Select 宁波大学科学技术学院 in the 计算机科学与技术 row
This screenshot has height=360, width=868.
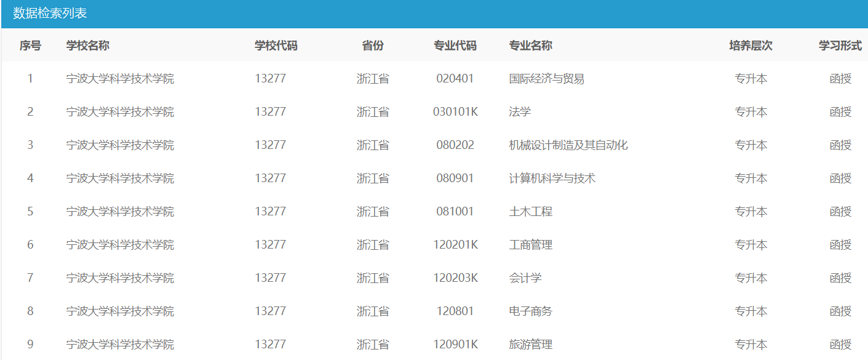coord(120,178)
